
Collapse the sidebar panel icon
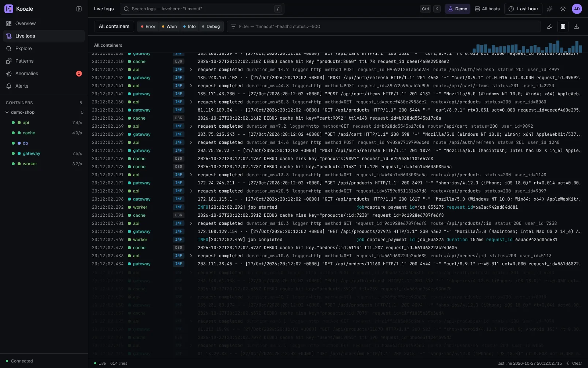79,9
